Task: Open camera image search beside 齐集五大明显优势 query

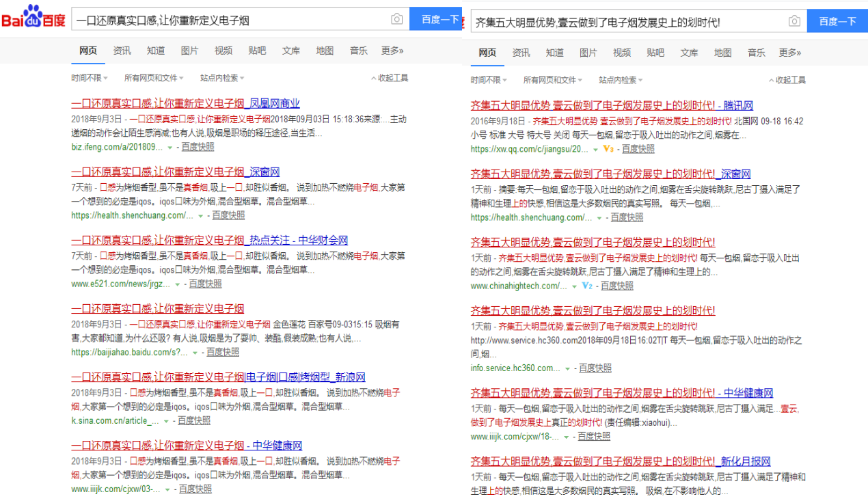Action: 794,21
